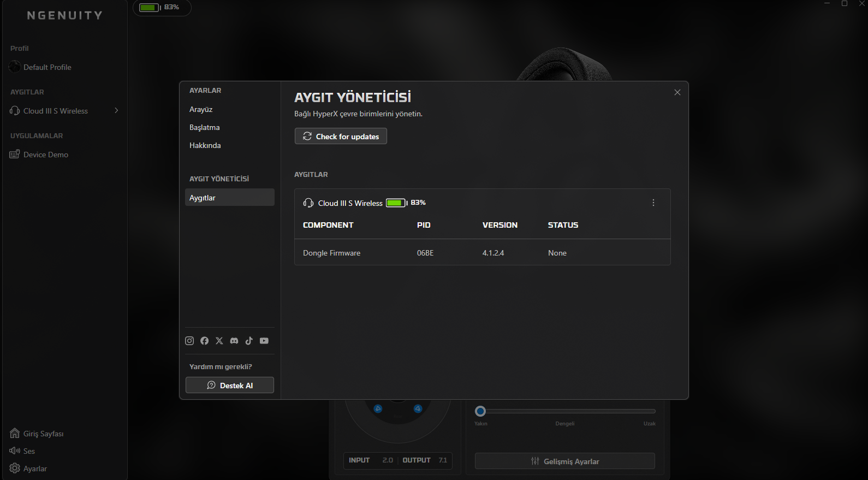Click the Dongle Firmware component cell
This screenshot has height=480, width=868.
[331, 253]
